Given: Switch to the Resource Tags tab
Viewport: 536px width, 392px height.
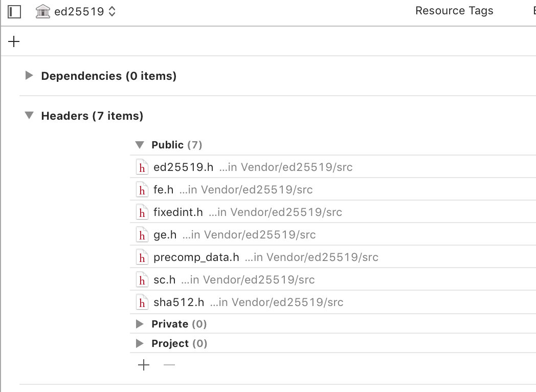Looking at the screenshot, I should (x=454, y=10).
